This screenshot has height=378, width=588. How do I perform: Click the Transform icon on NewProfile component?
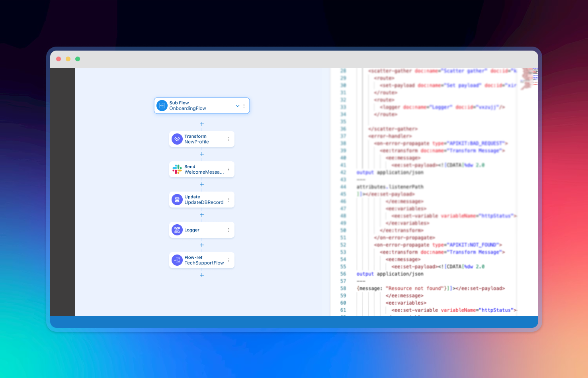click(x=177, y=139)
